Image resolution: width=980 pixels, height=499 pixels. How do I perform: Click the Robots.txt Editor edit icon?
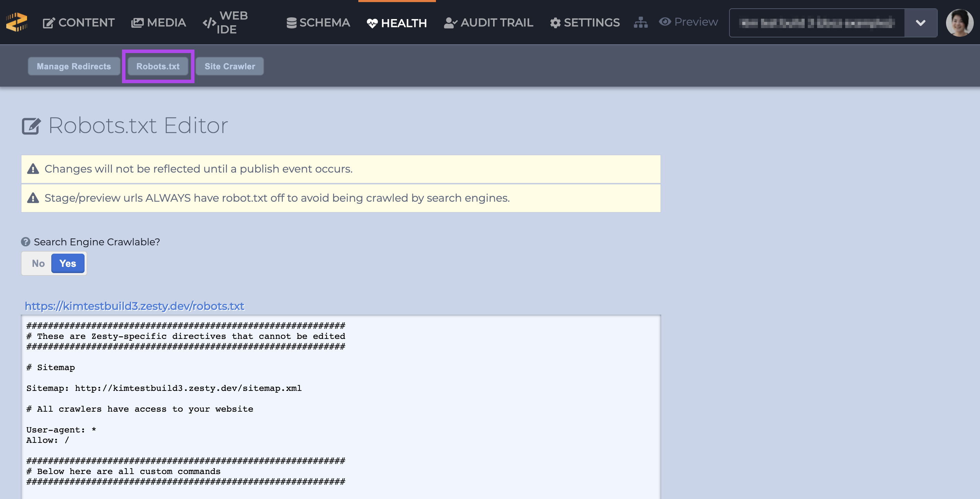pyautogui.click(x=31, y=126)
